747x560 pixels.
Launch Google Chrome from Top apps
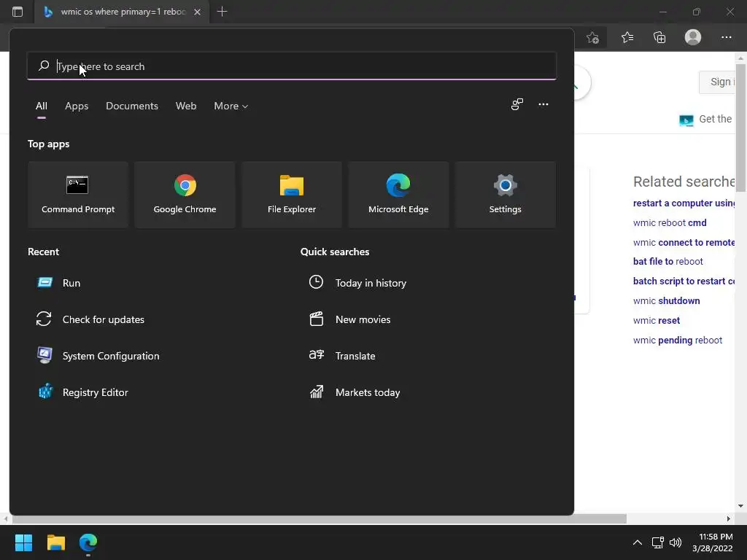pyautogui.click(x=185, y=194)
